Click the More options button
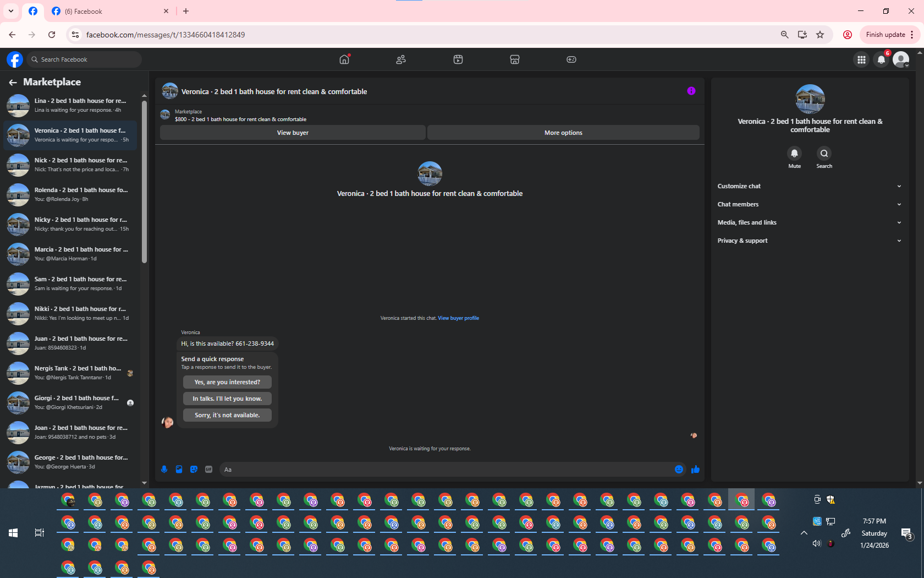The width and height of the screenshot is (924, 578). coord(563,133)
